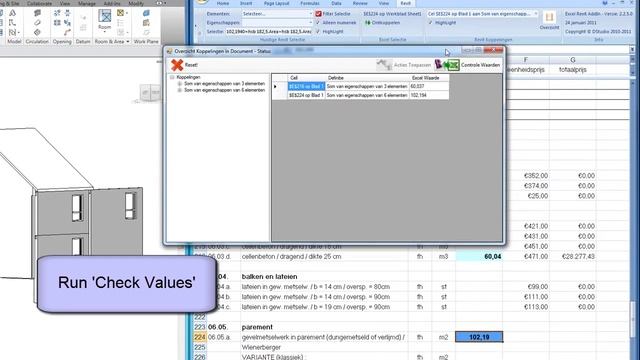Click the Legend icon in Room & Area

click(x=120, y=22)
